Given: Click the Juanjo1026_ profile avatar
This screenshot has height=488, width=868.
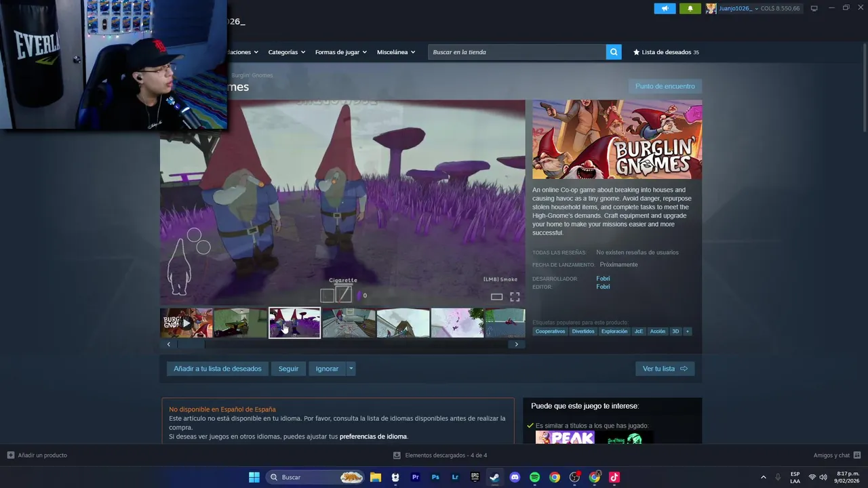Looking at the screenshot, I should point(711,8).
